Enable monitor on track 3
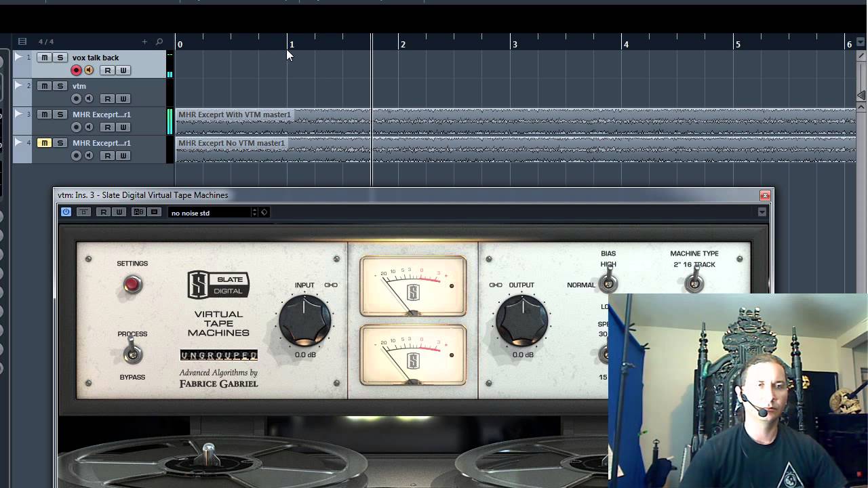868x488 pixels. coord(89,127)
